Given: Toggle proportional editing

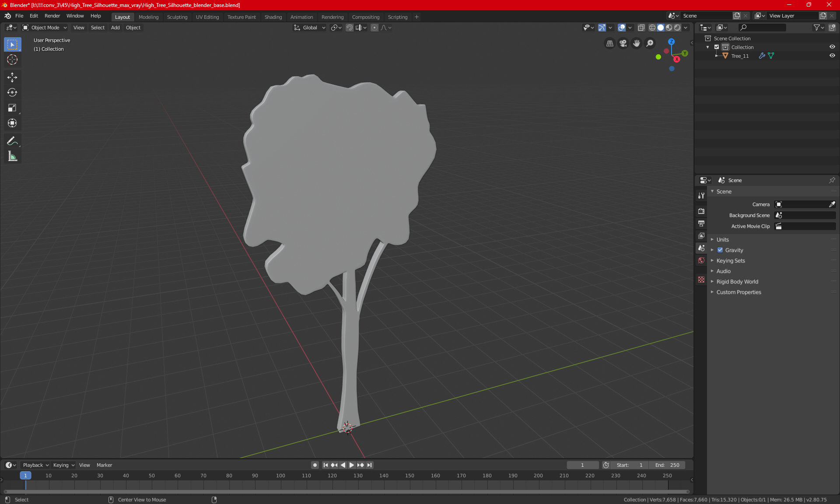Looking at the screenshot, I should 374,28.
